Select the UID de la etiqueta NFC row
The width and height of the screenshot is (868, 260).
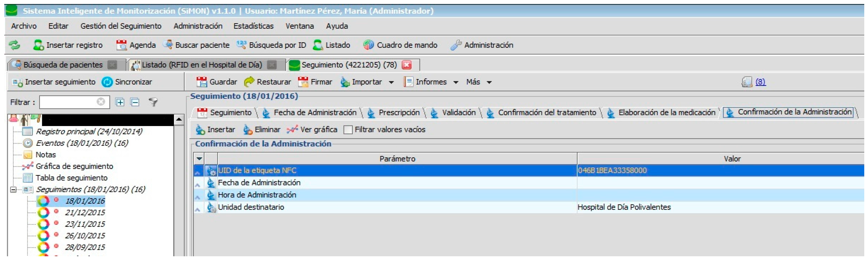529,171
